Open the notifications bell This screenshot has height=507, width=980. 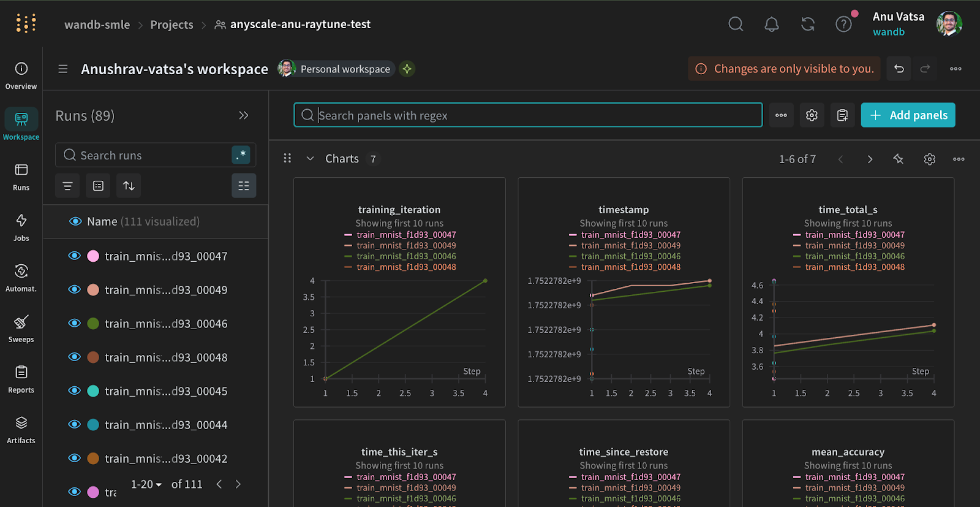[x=772, y=24]
